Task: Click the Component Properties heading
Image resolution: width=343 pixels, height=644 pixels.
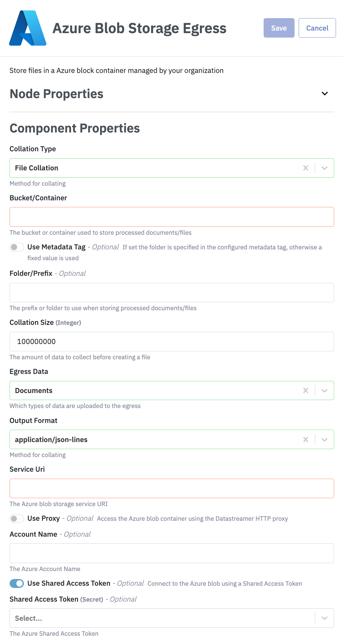Action: tap(75, 128)
